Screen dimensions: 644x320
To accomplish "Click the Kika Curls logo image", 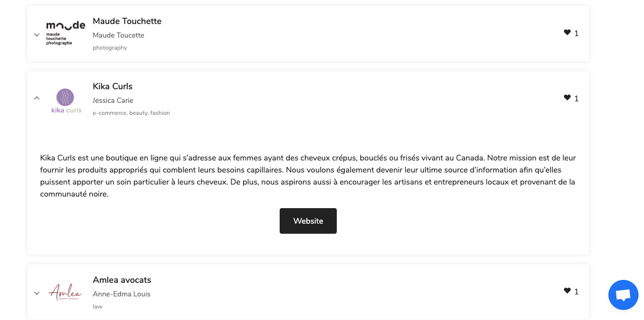I will [66, 100].
